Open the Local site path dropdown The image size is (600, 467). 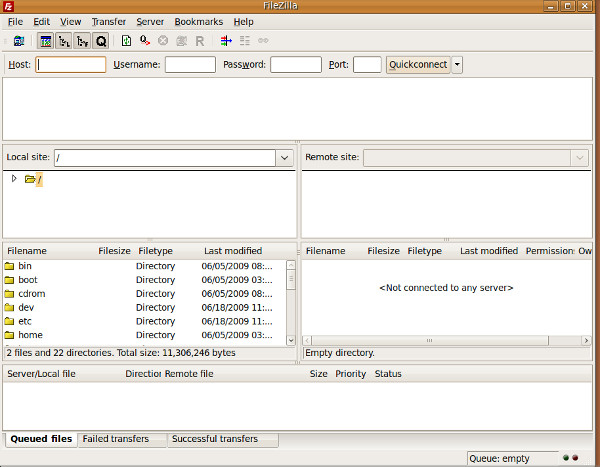(284, 158)
